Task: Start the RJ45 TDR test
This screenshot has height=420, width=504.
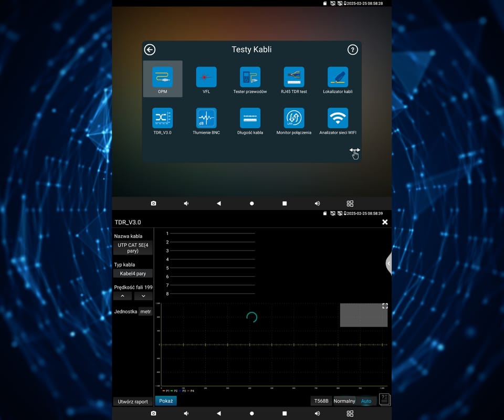Action: coord(294,77)
